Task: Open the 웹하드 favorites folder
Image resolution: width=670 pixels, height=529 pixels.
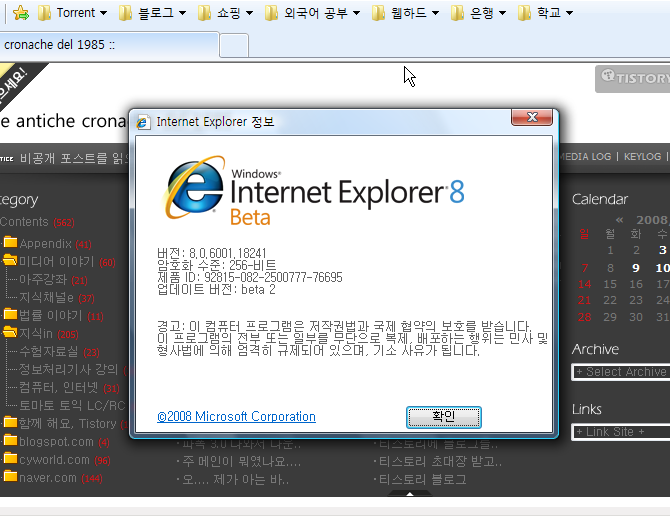Action: point(405,13)
